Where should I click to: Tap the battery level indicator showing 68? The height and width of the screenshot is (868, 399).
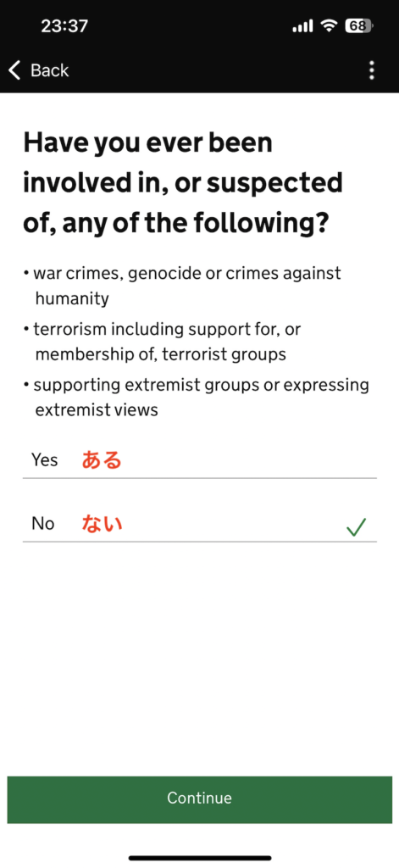[358, 25]
